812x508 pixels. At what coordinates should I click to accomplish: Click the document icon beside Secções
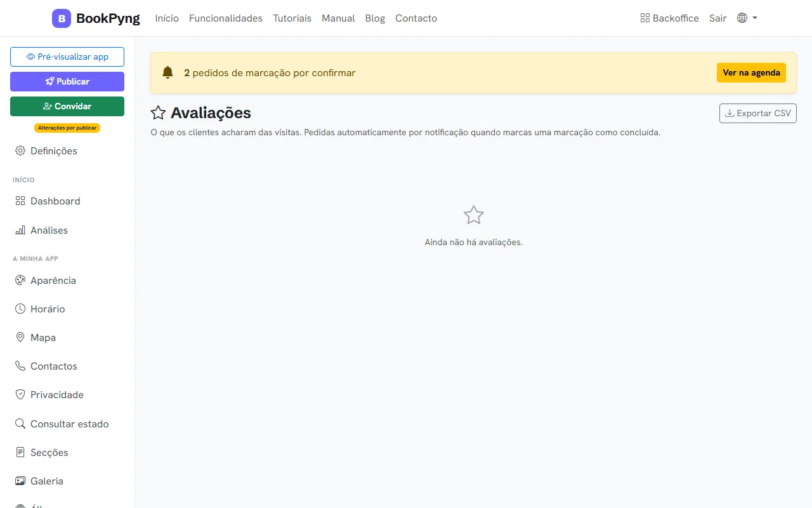(20, 453)
